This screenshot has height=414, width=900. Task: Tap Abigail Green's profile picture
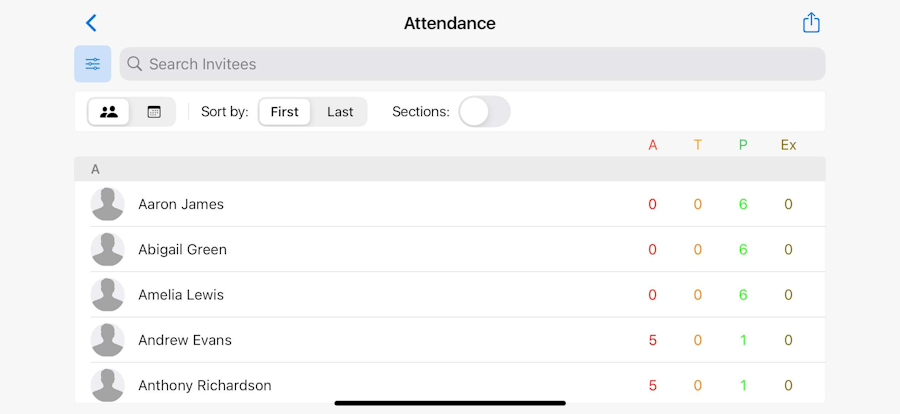coord(108,250)
